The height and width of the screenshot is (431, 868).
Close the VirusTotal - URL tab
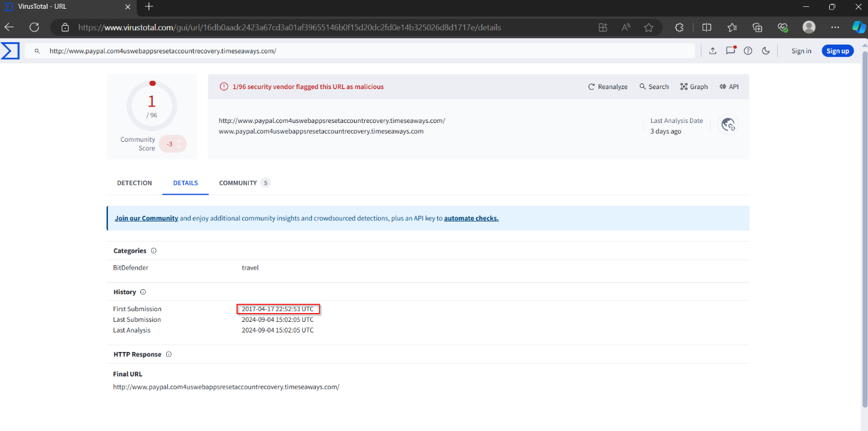click(x=128, y=7)
